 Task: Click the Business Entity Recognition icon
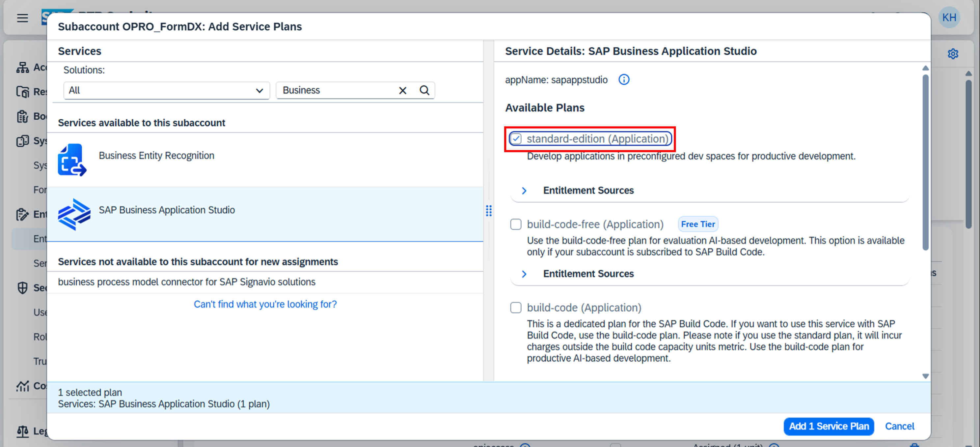[x=72, y=160]
